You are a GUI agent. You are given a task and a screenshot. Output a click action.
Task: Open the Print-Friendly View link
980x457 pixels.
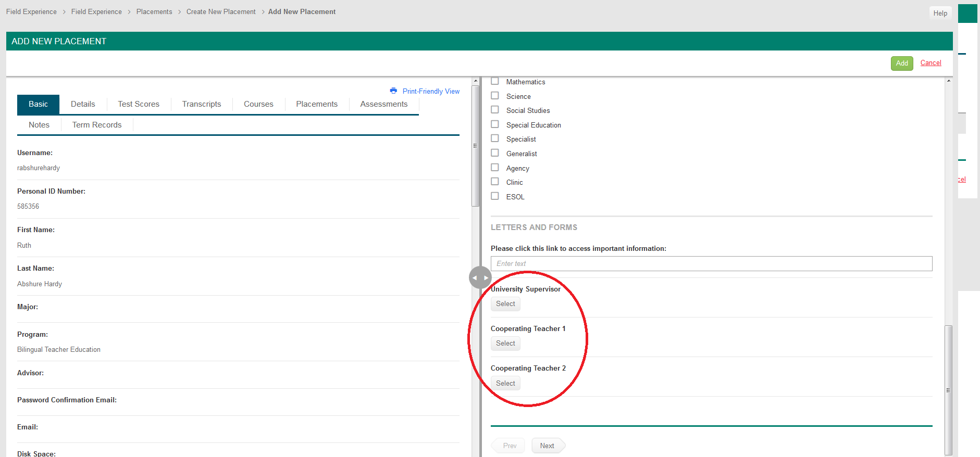click(x=431, y=91)
